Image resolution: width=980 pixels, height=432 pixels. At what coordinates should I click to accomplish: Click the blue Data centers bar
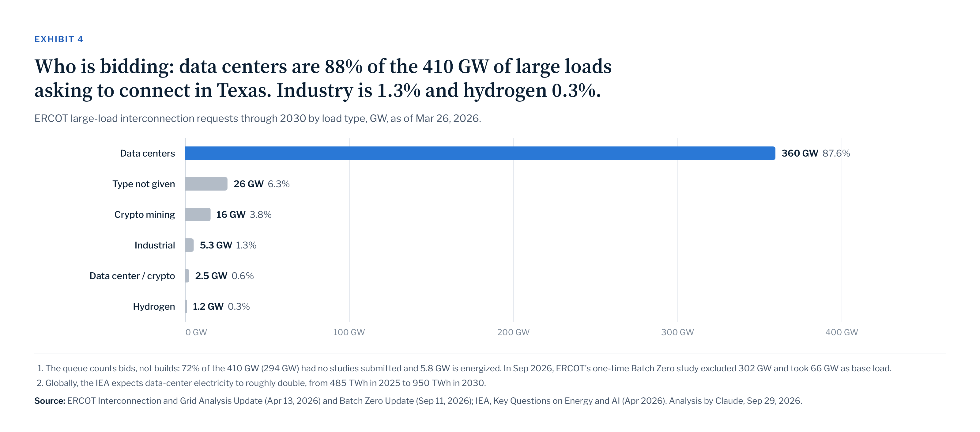480,153
